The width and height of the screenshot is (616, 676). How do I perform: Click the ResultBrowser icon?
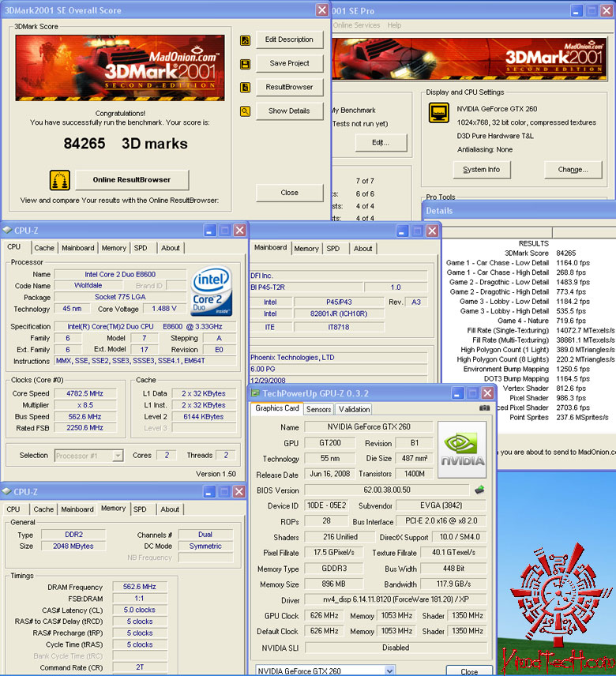point(245,88)
